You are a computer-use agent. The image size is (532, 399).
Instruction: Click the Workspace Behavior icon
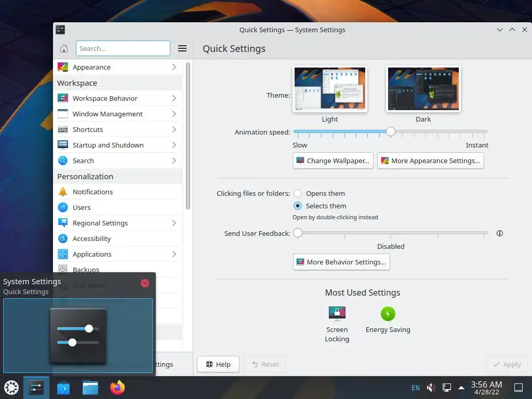coord(63,98)
